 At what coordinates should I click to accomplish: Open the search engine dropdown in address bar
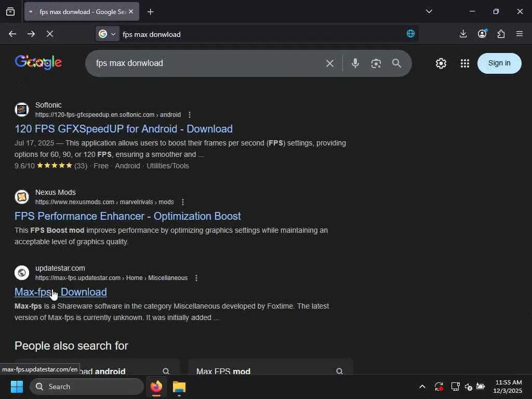click(x=107, y=34)
